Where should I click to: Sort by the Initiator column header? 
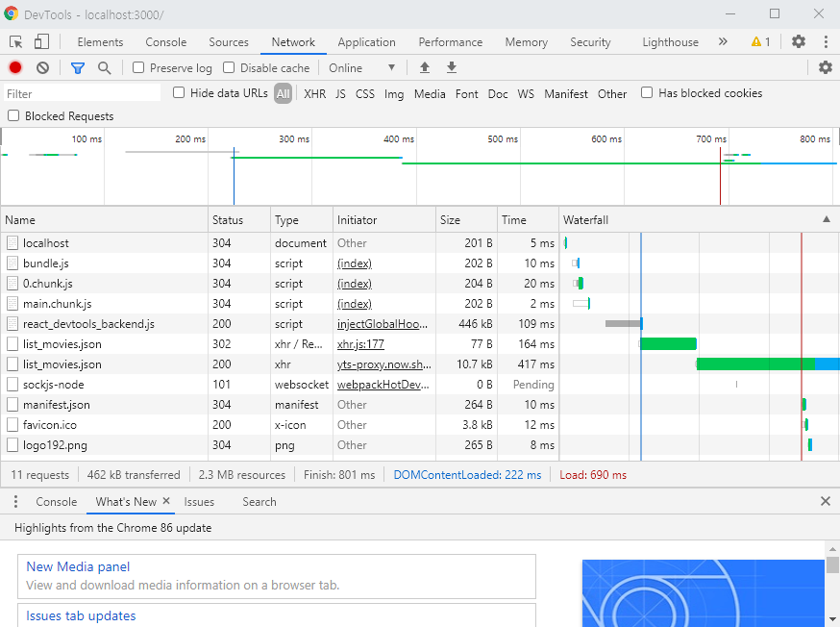coord(384,219)
